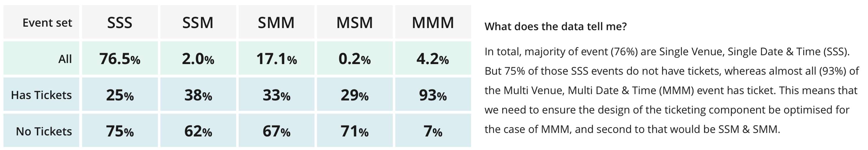Select the 93% cell under MMM

433,94
